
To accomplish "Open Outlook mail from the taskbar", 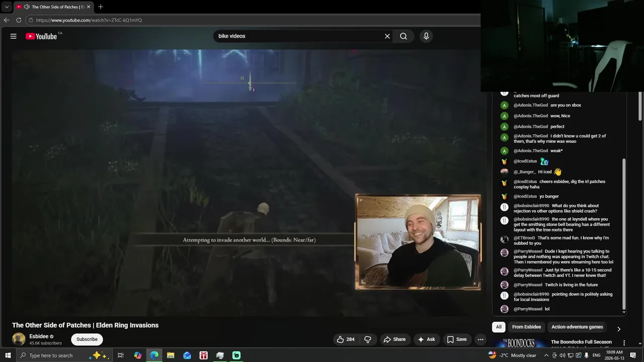I will click(x=187, y=355).
